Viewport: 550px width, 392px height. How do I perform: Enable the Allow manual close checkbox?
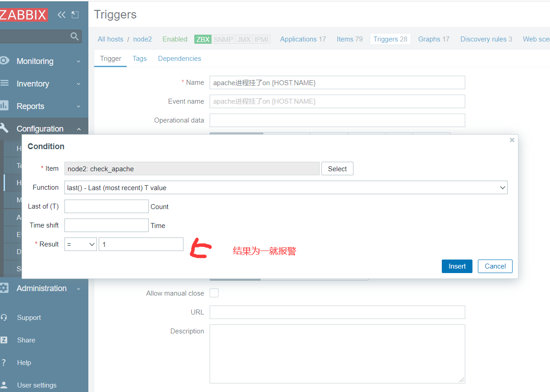click(214, 293)
